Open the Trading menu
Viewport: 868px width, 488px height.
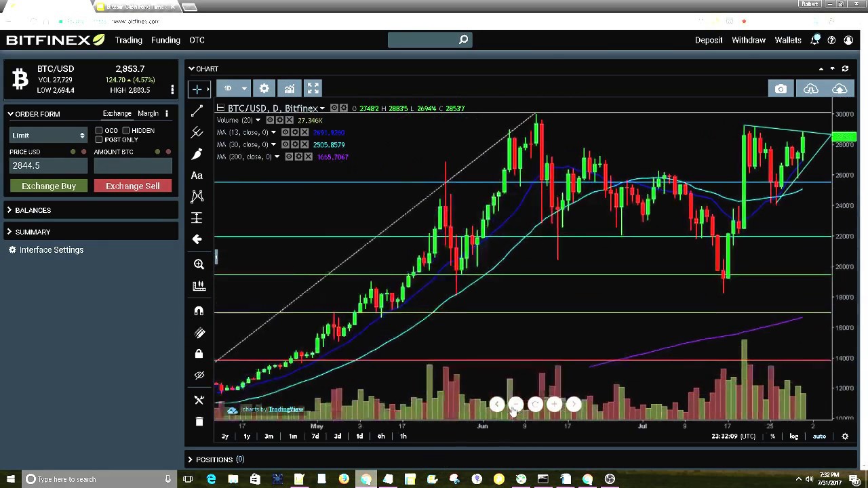129,40
